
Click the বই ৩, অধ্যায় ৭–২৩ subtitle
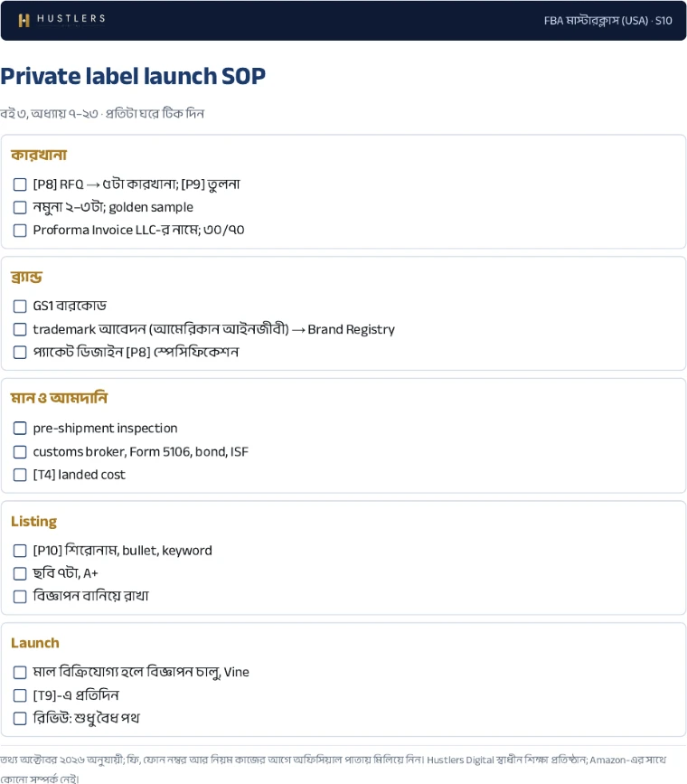coord(102,114)
